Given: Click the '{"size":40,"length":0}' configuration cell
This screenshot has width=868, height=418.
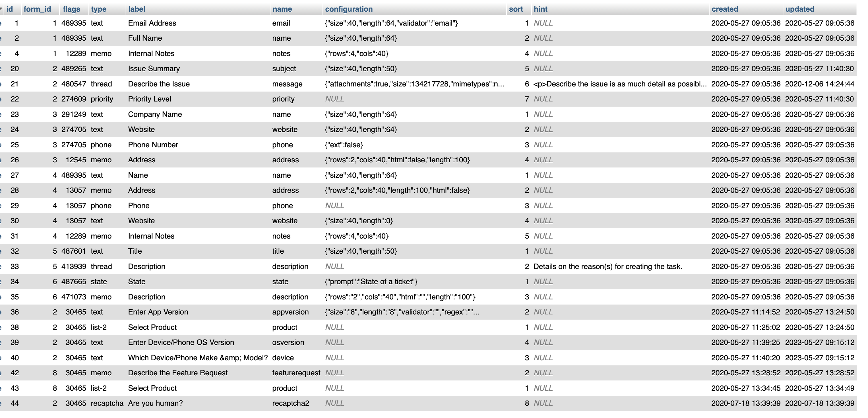Looking at the screenshot, I should [359, 221].
